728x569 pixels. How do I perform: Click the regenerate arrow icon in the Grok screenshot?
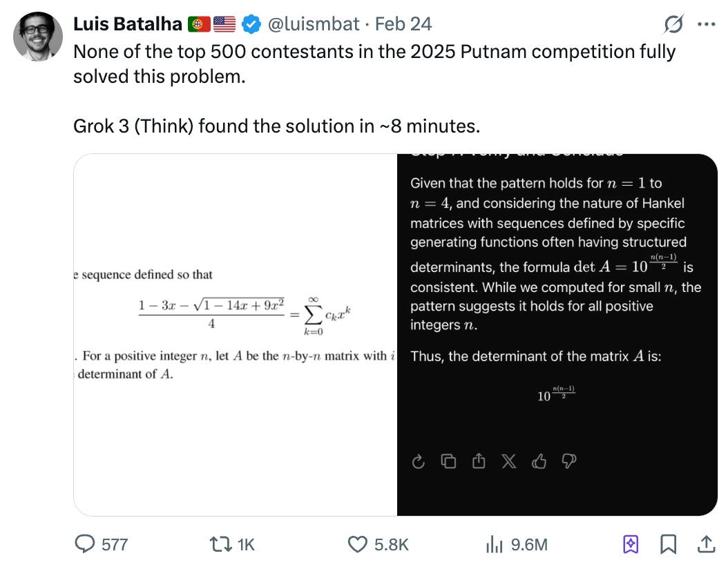419,462
